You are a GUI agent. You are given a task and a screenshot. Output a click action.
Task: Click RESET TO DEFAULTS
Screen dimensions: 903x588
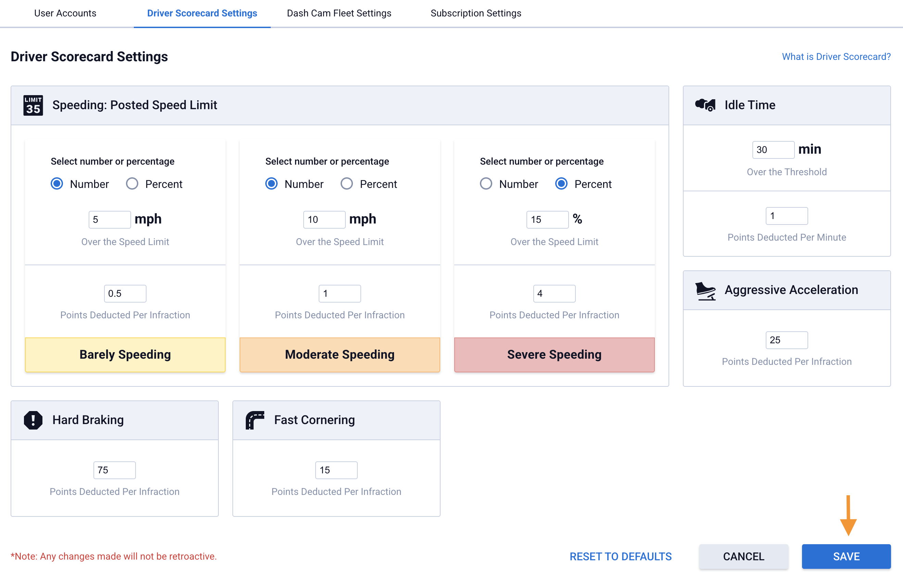(x=620, y=557)
